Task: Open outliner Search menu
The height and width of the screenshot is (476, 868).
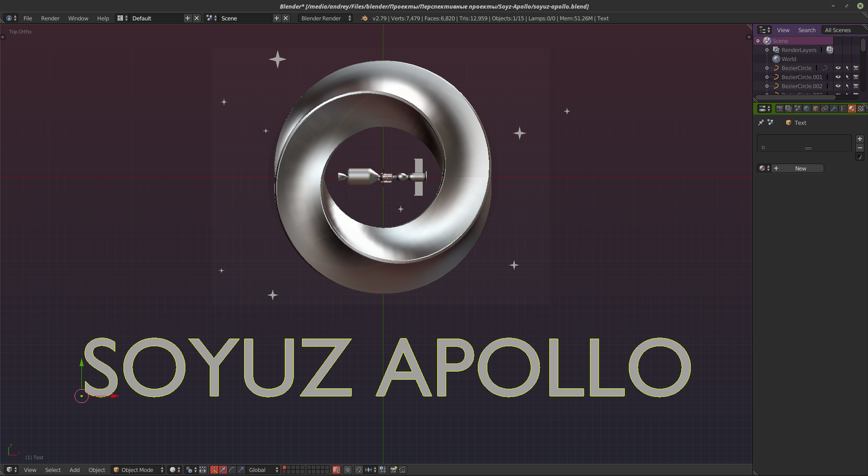Action: (807, 30)
